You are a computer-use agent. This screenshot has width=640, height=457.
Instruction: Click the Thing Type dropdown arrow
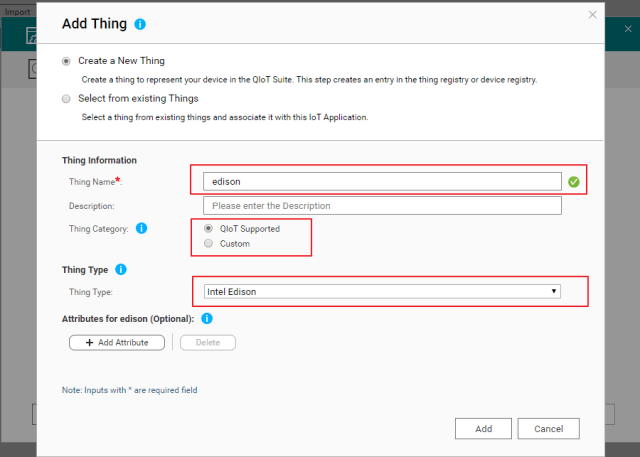click(554, 291)
